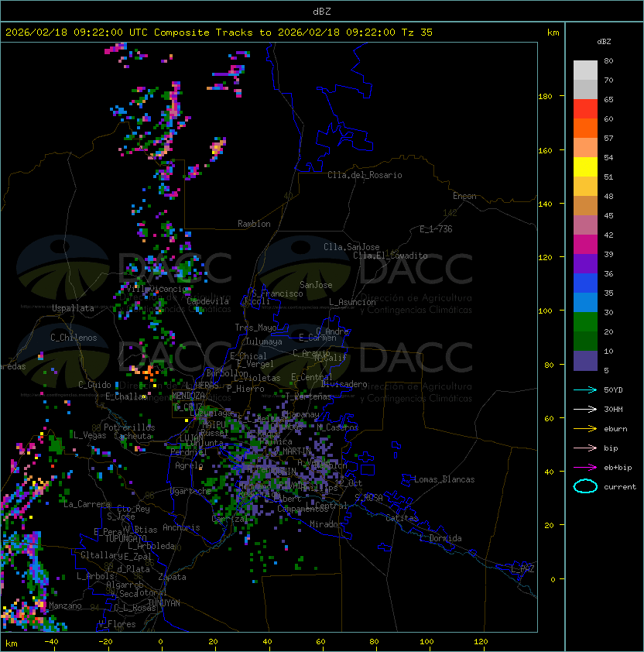Pick the purple 36-39 dBZ color band

tap(585, 264)
